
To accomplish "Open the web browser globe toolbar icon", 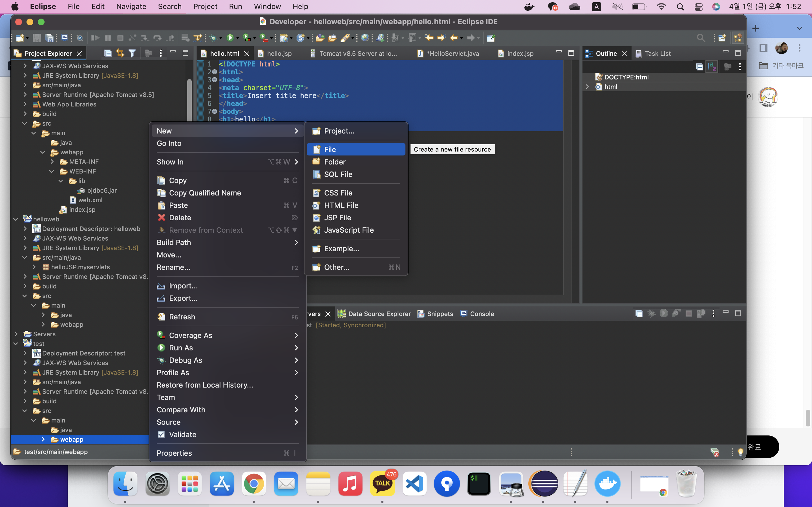I will (365, 38).
